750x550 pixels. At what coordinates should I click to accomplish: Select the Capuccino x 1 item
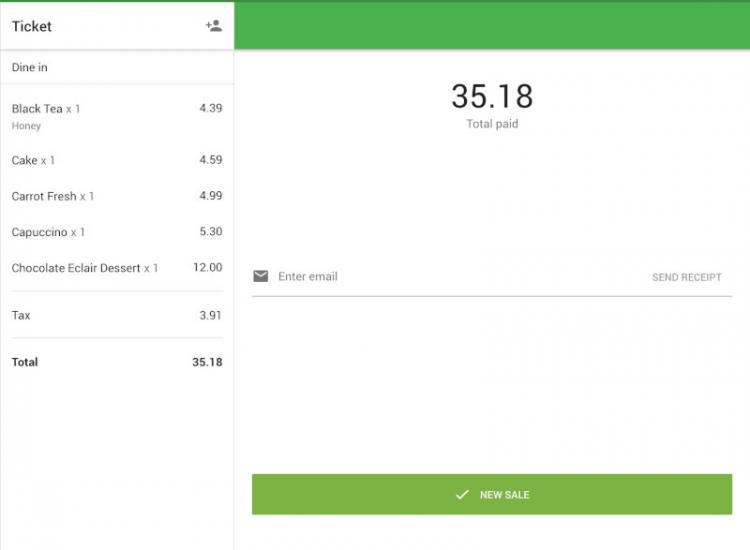pos(117,232)
